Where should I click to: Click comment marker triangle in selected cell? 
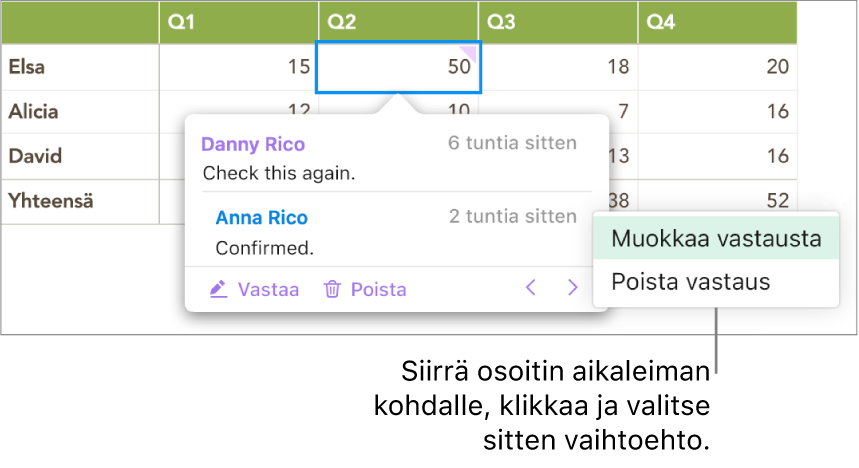pos(470,51)
